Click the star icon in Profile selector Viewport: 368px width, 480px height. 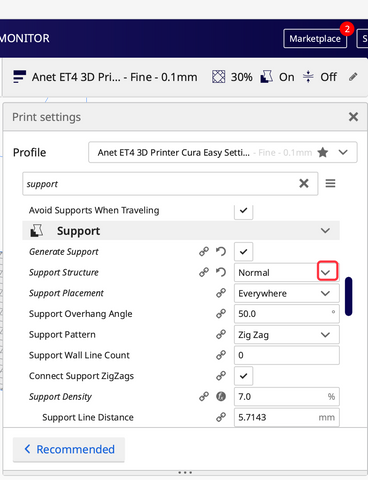pos(322,153)
